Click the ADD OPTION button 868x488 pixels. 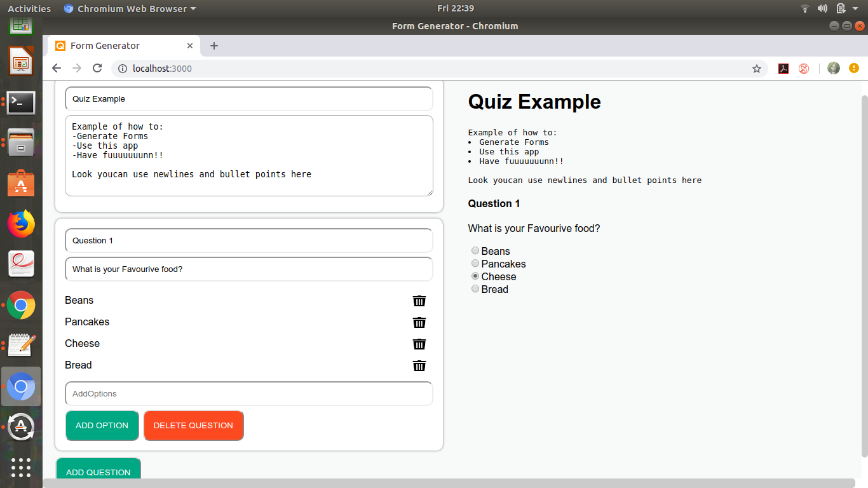(102, 426)
